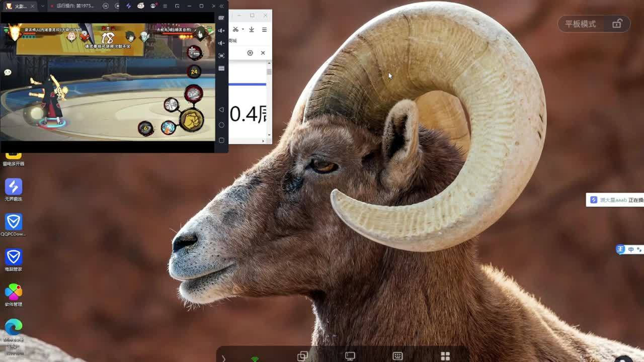Click the scissors cut icon in the background window
This screenshot has width=644, height=362.
coord(235,30)
